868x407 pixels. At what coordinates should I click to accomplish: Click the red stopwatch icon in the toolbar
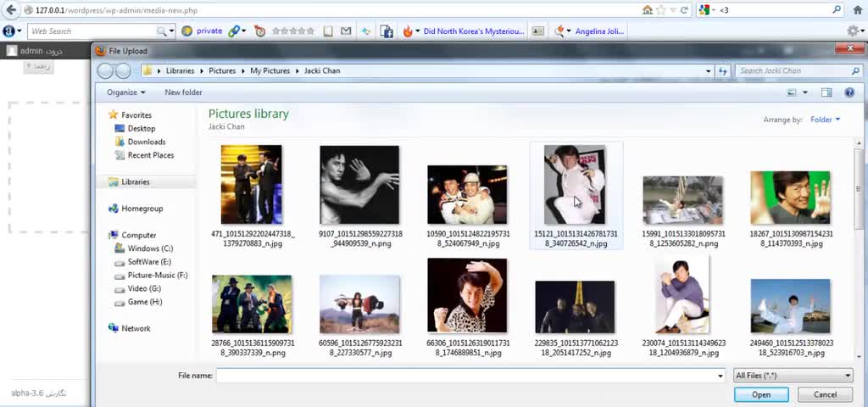tap(259, 31)
